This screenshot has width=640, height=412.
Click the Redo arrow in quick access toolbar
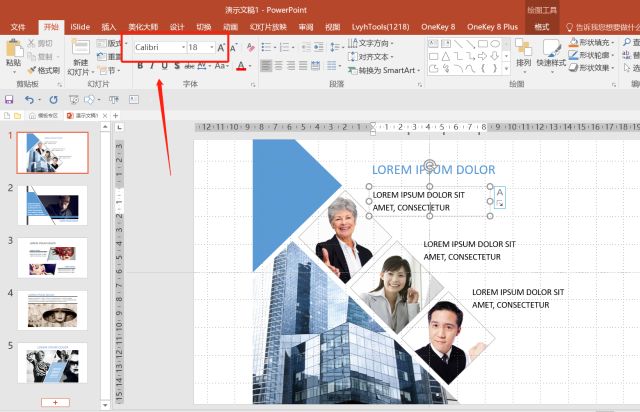pos(53,99)
